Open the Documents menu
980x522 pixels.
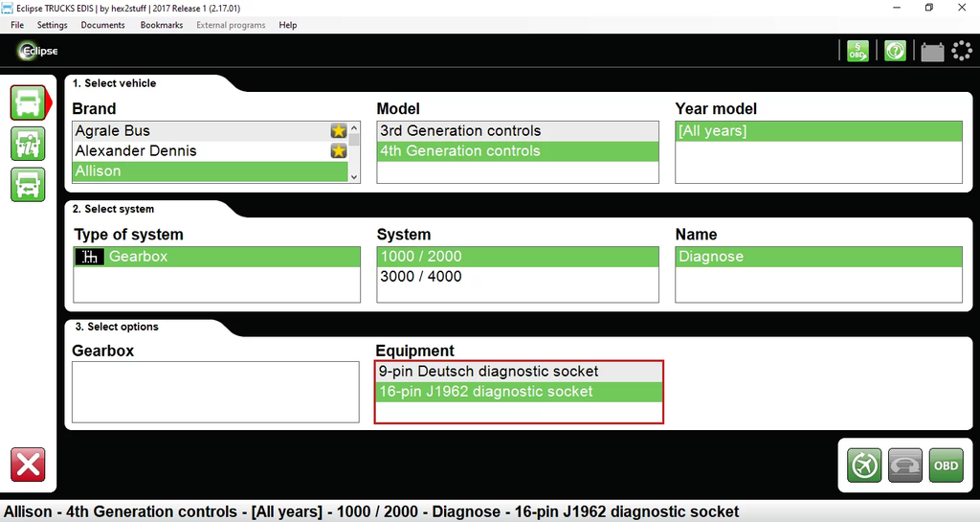click(x=102, y=25)
